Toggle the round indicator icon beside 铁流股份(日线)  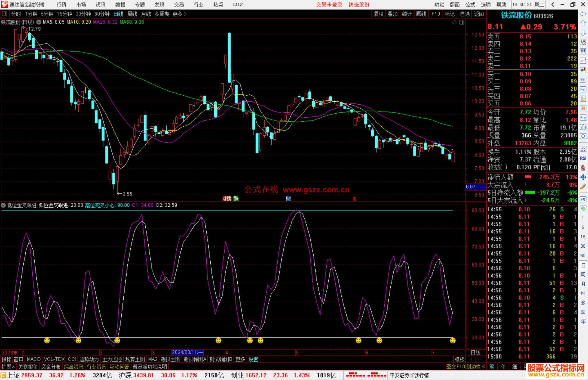(39, 22)
